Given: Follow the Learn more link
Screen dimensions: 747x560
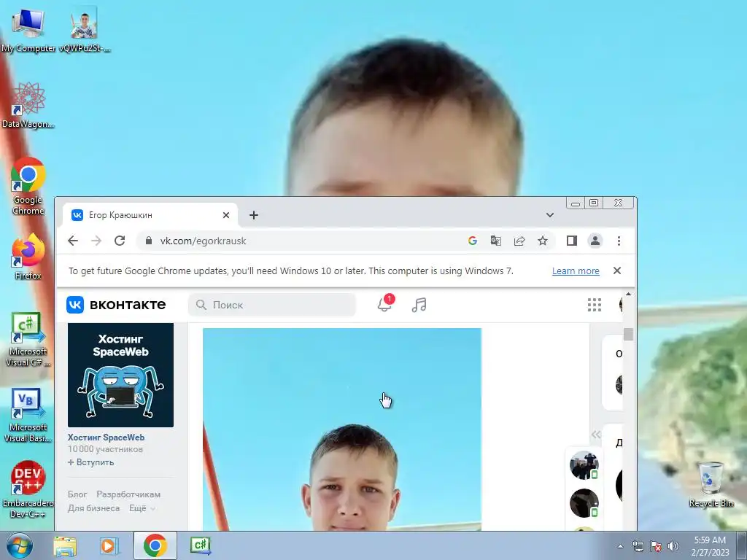Looking at the screenshot, I should pos(576,271).
